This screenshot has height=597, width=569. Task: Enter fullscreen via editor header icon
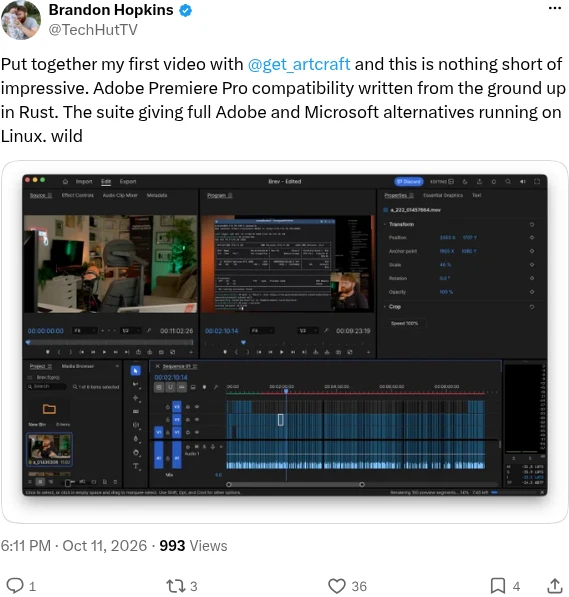[537, 182]
